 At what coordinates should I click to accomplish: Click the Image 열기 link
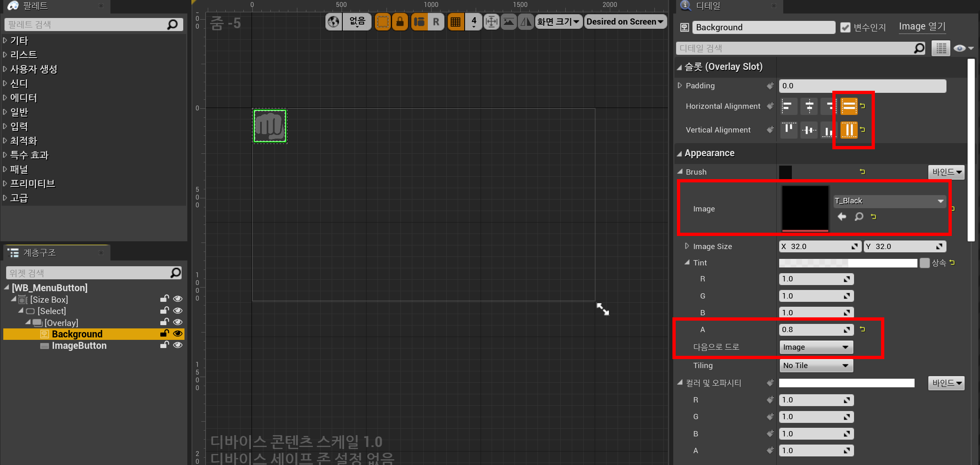[x=922, y=27]
